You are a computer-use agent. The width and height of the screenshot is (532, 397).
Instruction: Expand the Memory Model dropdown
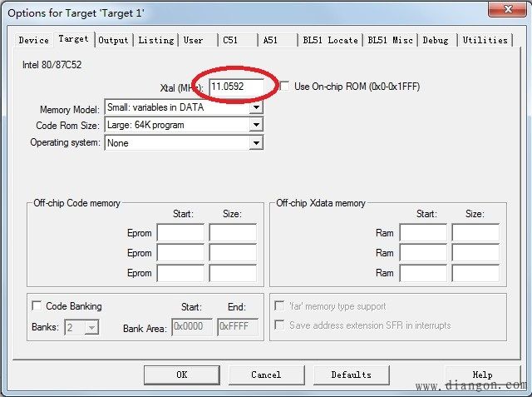click(x=256, y=107)
